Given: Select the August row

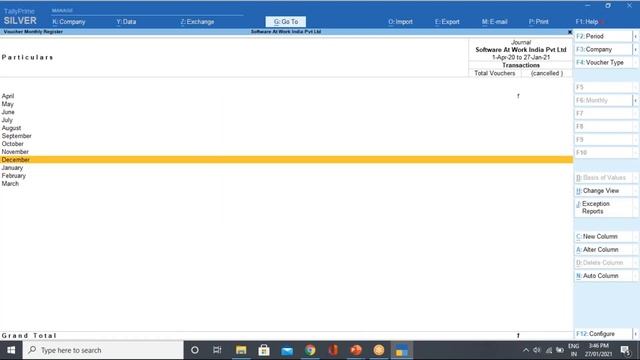Looking at the screenshot, I should point(286,128).
